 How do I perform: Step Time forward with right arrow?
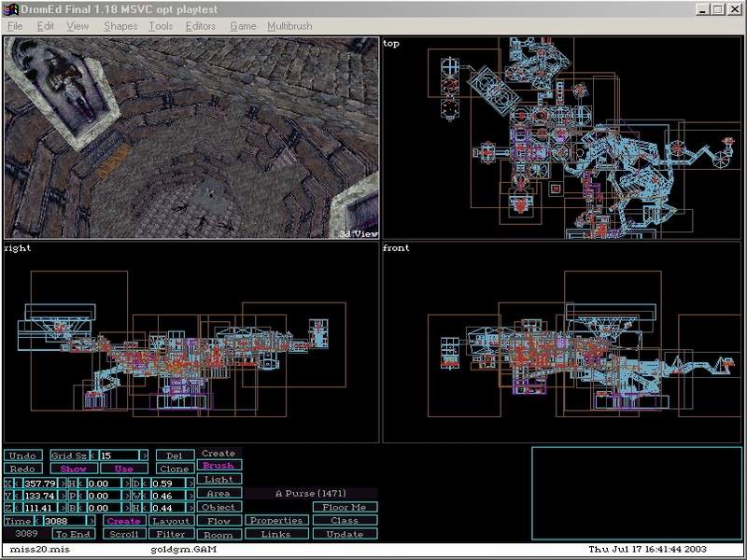[92, 521]
